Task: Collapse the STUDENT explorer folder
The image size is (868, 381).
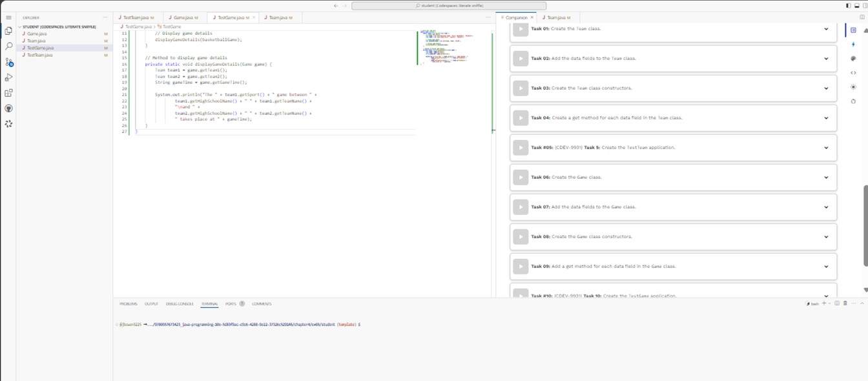Action: point(21,26)
